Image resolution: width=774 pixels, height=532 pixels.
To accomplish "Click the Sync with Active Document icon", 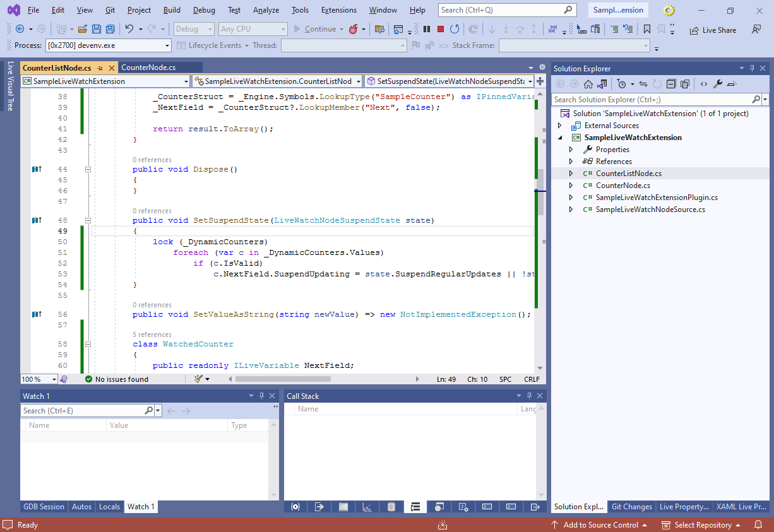I will tap(643, 84).
